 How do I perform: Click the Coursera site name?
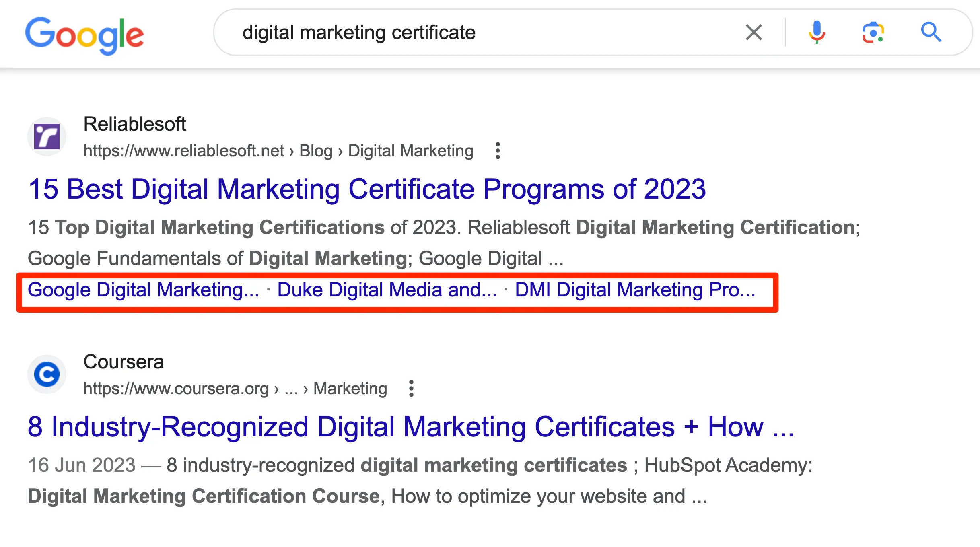tap(124, 362)
